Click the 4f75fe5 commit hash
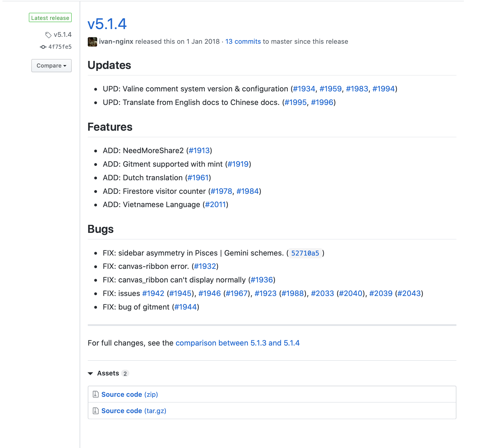Screen dimensions: 478x448 tap(60, 47)
